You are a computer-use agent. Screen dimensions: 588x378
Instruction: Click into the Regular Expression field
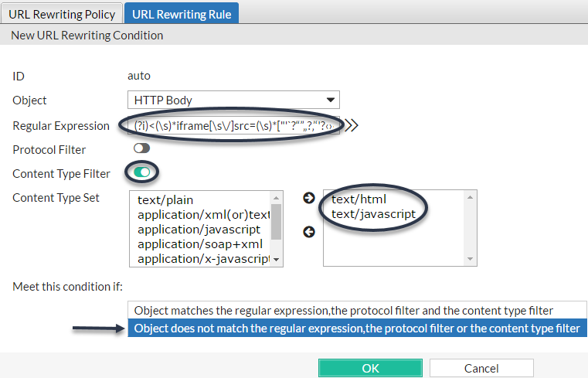tap(232, 125)
